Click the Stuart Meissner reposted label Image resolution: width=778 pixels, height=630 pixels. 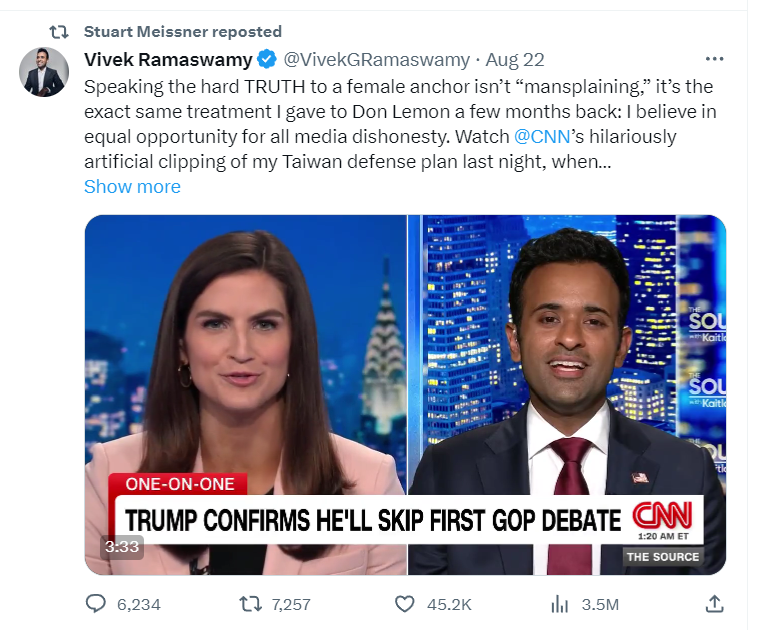point(183,32)
